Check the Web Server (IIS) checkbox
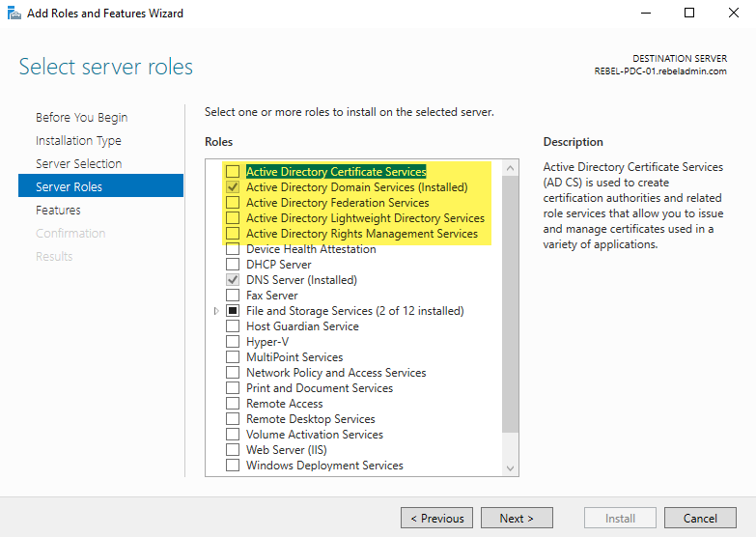The image size is (756, 537). click(233, 450)
